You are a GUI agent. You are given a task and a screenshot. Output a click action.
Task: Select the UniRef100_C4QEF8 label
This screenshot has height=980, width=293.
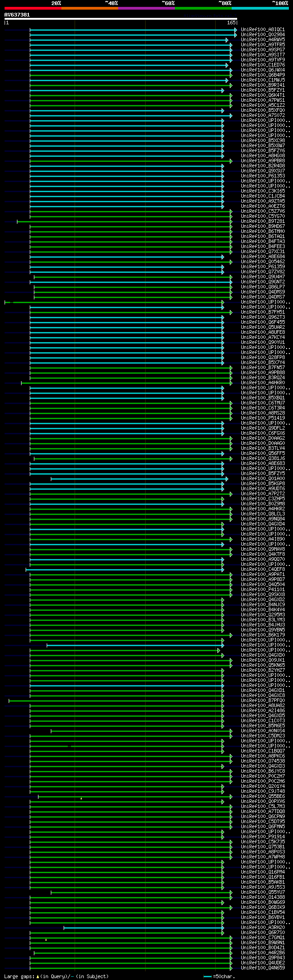coord(263,569)
